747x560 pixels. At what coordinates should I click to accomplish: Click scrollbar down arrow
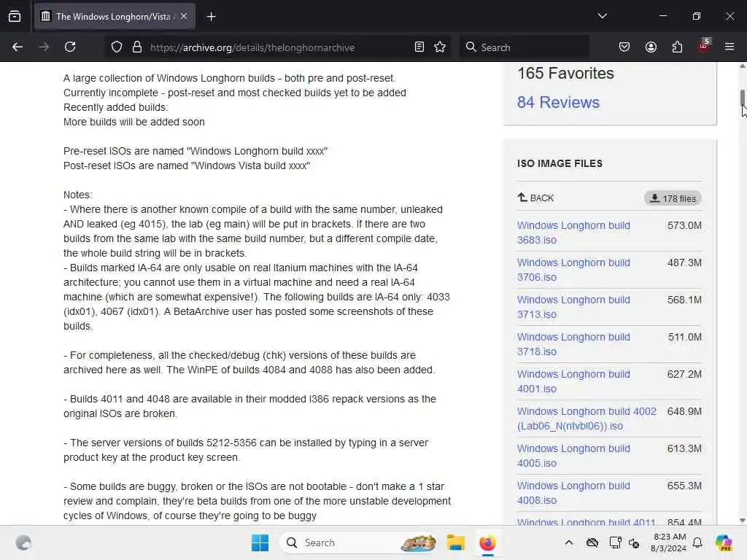(743, 521)
